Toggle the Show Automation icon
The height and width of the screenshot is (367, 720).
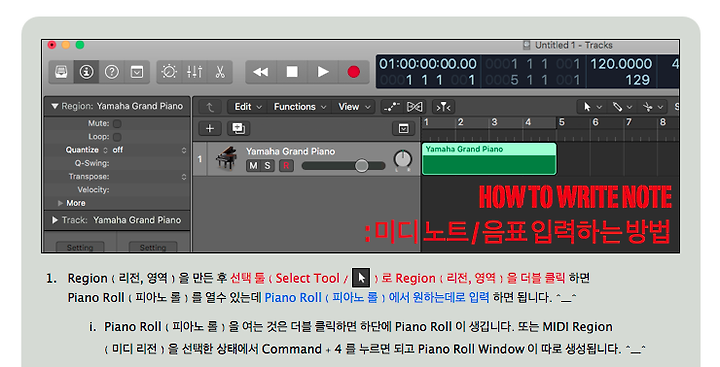[x=391, y=107]
